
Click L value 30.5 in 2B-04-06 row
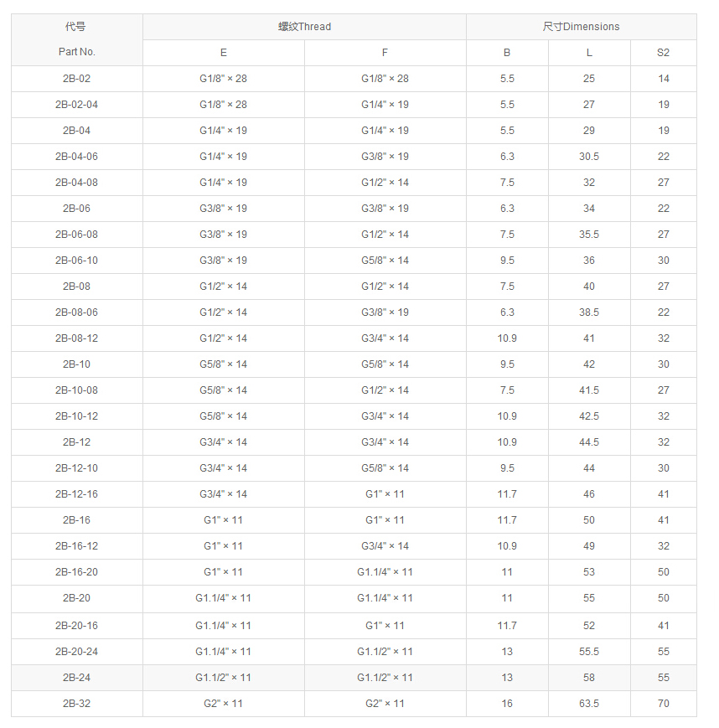(x=589, y=157)
